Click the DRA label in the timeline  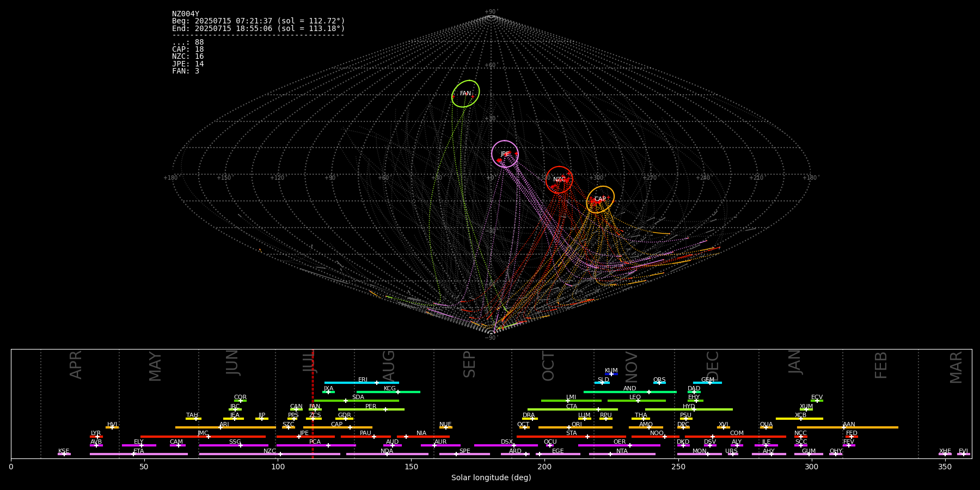(529, 415)
